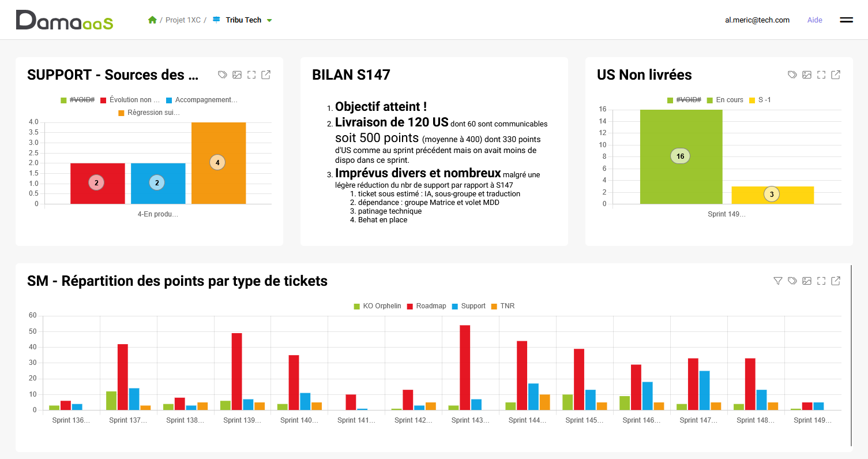Toggle En cours legend entry
This screenshot has height=459, width=868.
(725, 100)
